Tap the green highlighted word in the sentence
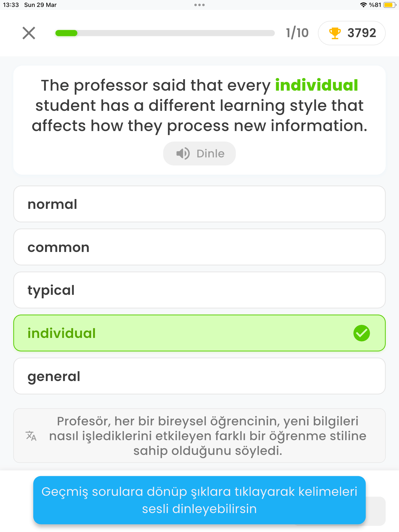Screen dimensions: 399x532 pos(316,85)
